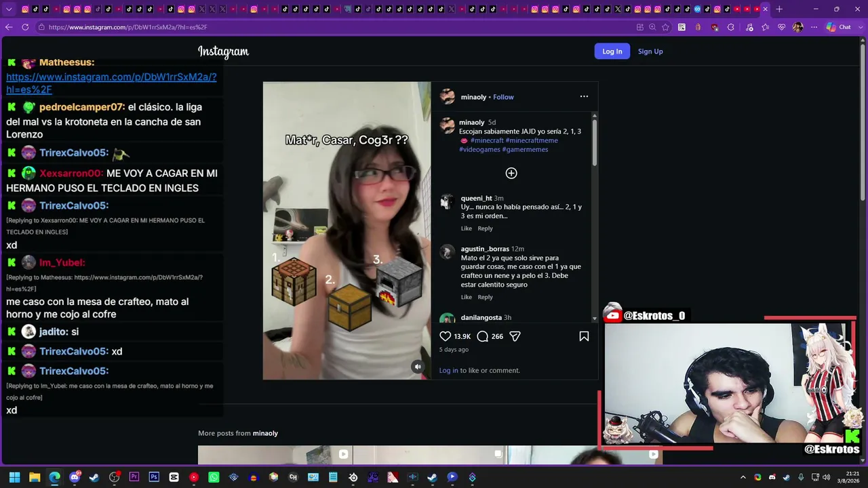This screenshot has width=868, height=488.
Task: Open the volume control in the system tray
Action: (x=826, y=477)
